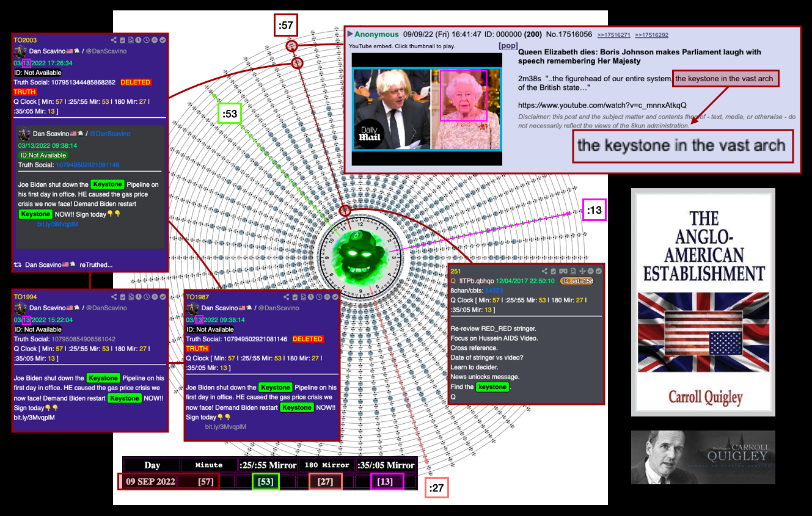Open blue @DanScavino link in quoted post

pyautogui.click(x=110, y=134)
